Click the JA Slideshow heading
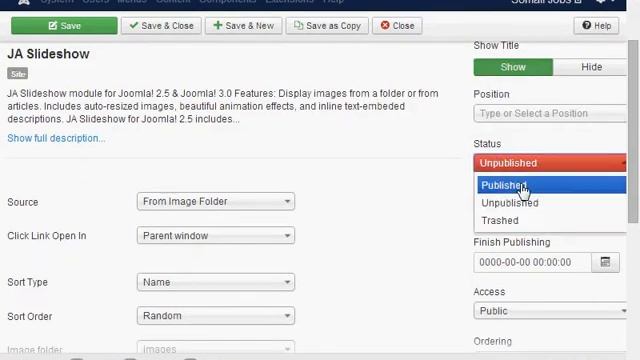Viewport: 640px width, 360px height. pyautogui.click(x=48, y=54)
